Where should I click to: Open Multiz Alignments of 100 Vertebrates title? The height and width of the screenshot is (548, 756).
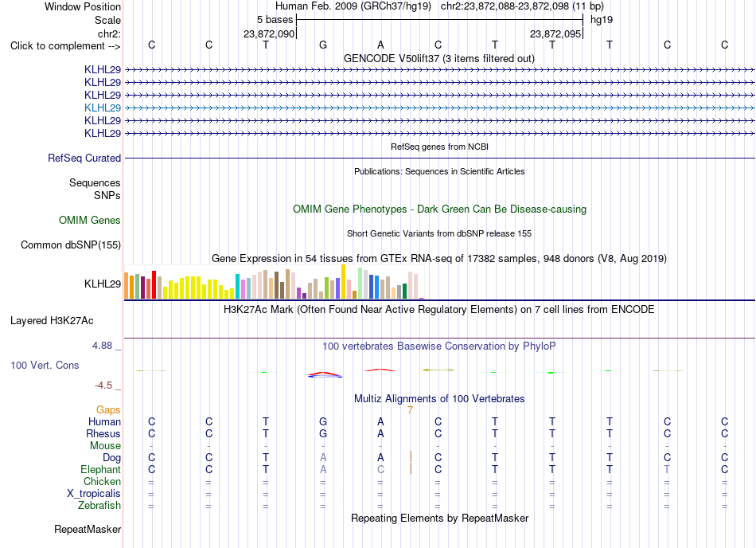[439, 399]
